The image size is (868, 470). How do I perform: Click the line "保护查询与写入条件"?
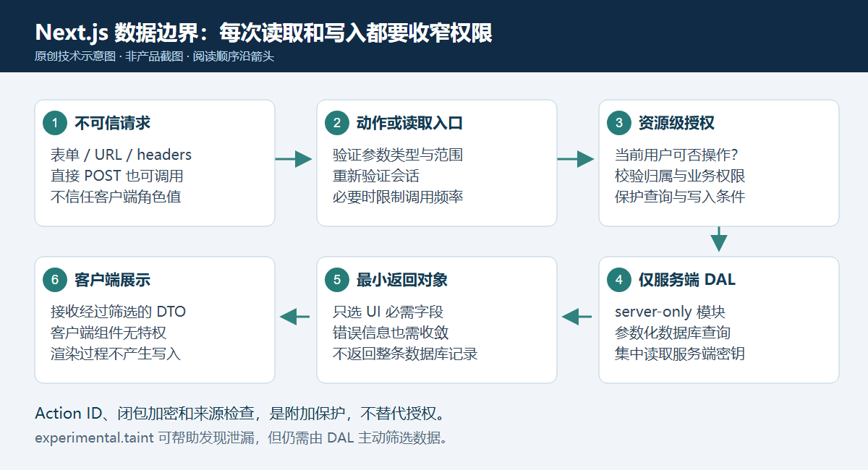(680, 196)
